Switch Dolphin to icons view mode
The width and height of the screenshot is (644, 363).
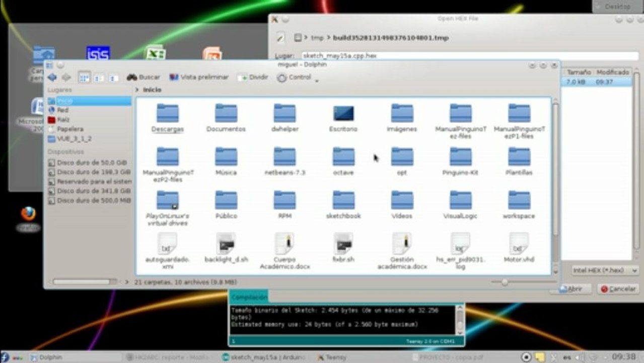pyautogui.click(x=84, y=78)
